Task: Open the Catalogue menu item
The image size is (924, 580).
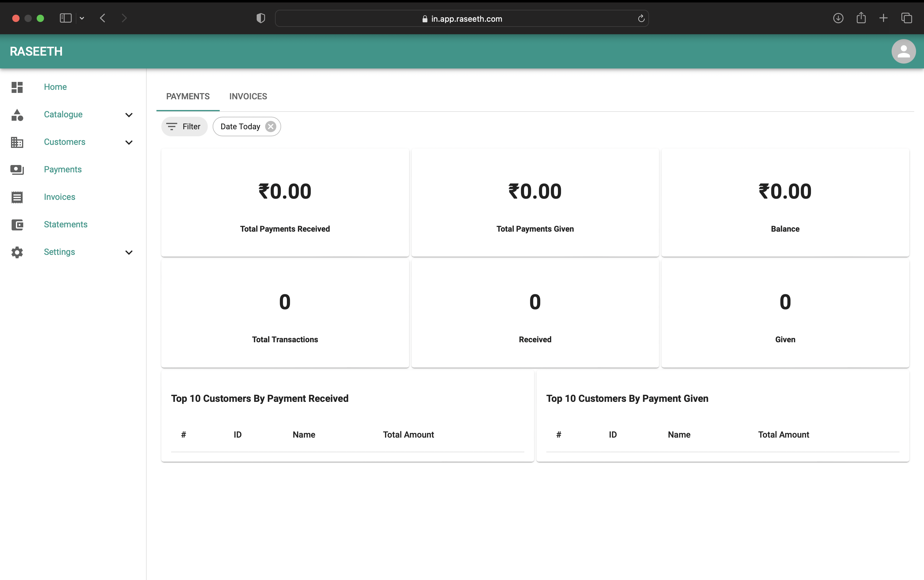Action: pos(63,115)
